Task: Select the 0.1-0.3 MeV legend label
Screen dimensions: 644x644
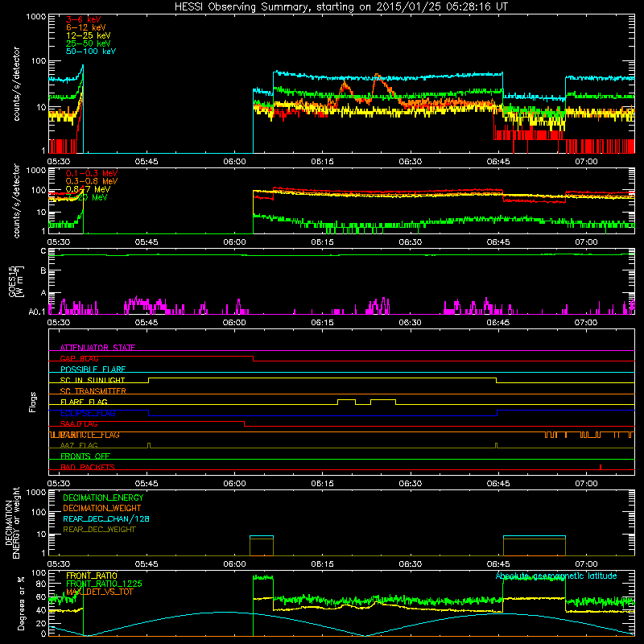Action: 92,173
